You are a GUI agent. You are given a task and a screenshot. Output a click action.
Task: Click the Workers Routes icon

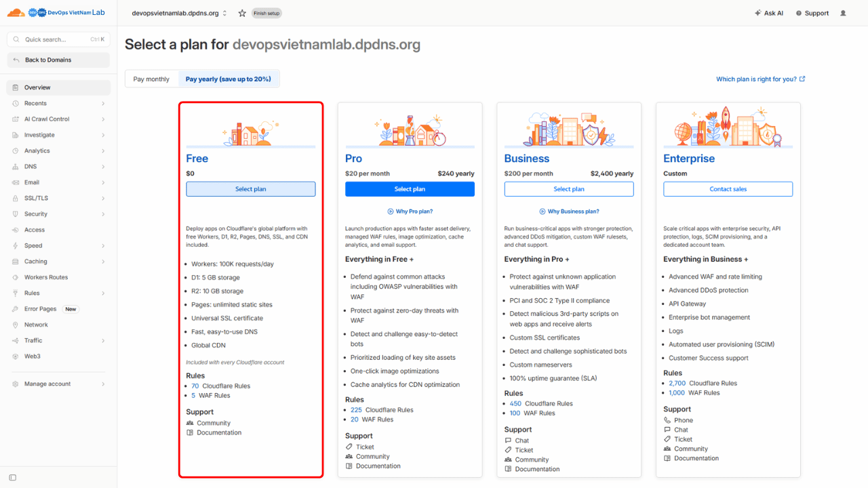tap(16, 277)
